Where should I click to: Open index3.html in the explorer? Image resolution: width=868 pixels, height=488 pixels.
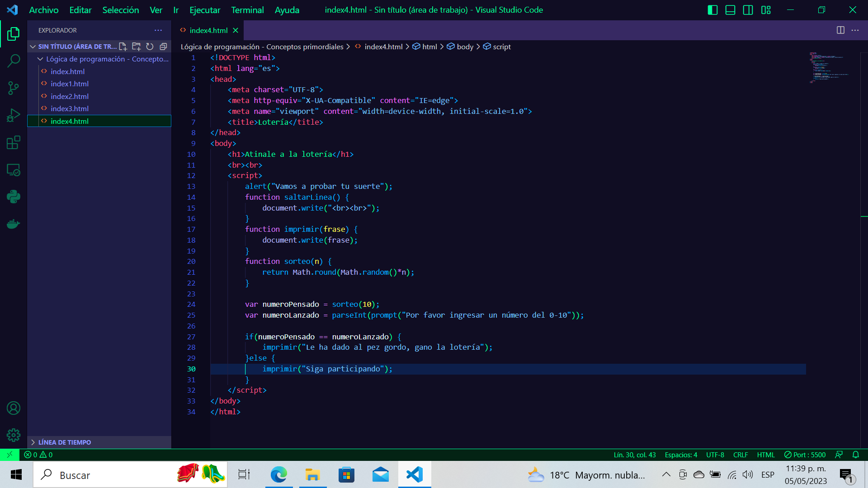coord(99,108)
